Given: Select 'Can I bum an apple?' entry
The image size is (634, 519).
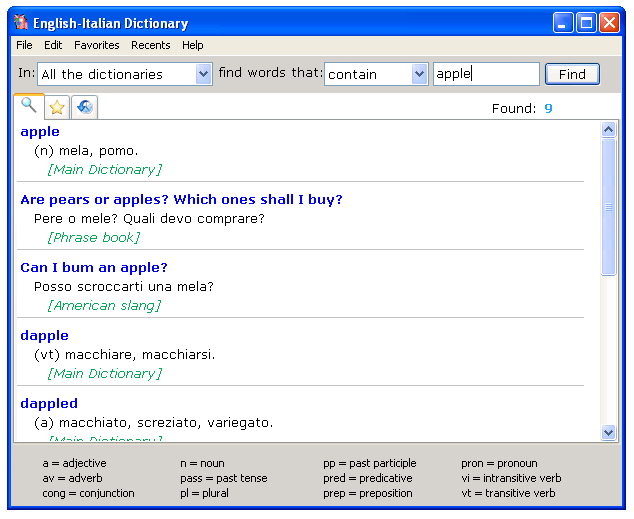Looking at the screenshot, I should tap(94, 268).
